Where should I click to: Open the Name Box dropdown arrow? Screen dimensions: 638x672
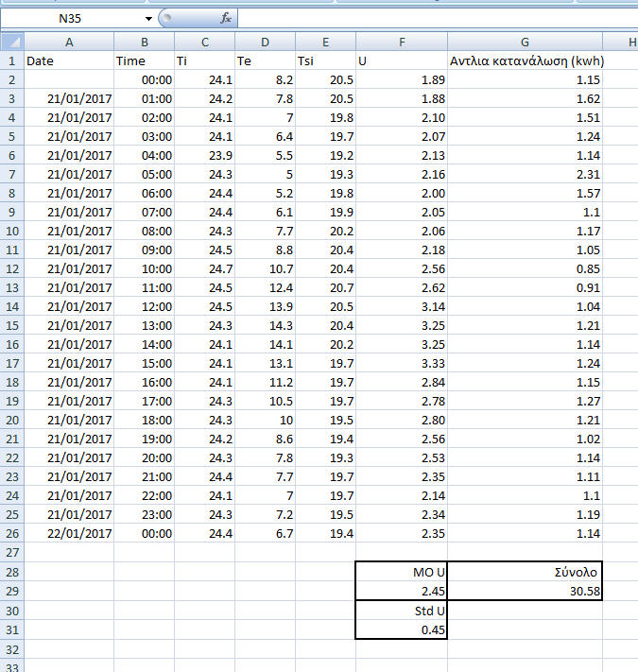148,19
